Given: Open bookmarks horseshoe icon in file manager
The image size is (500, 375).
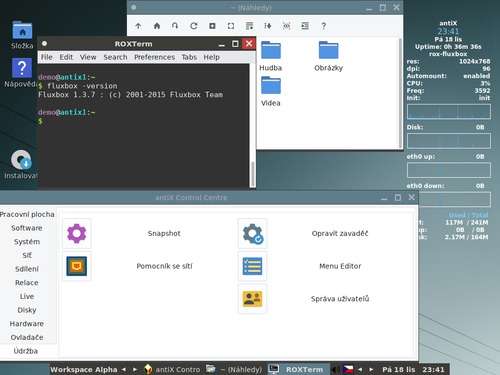Looking at the screenshot, I should [x=175, y=26].
